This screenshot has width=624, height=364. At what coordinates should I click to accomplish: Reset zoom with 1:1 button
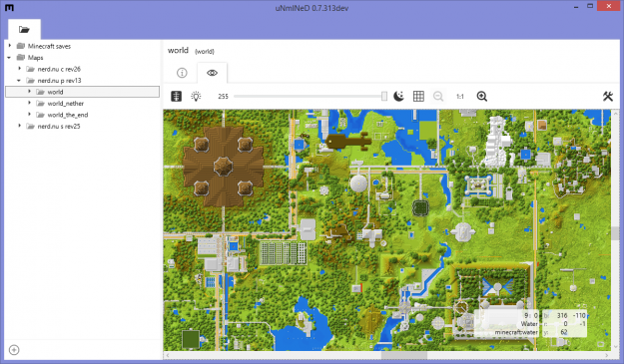click(460, 97)
